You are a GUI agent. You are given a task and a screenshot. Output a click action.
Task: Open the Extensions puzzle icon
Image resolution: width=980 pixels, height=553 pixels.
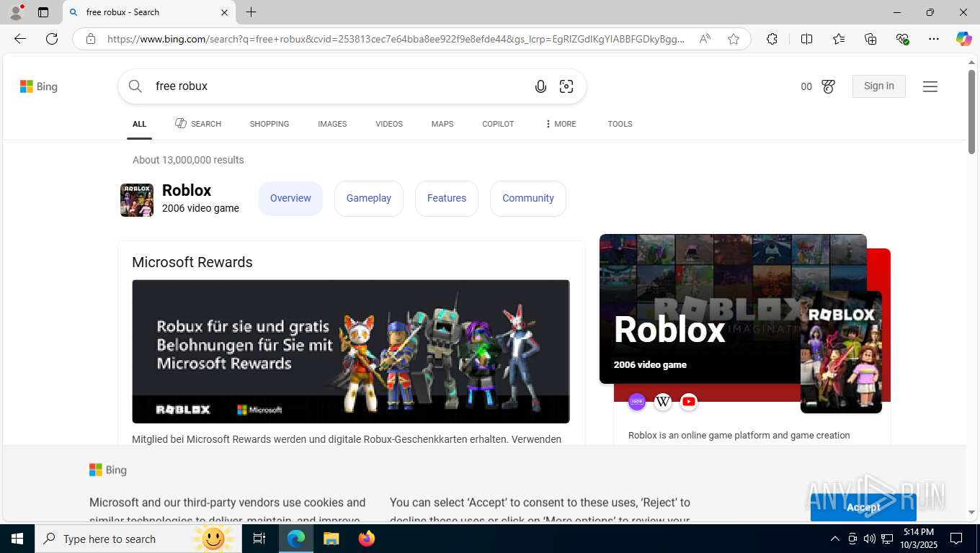click(772, 39)
